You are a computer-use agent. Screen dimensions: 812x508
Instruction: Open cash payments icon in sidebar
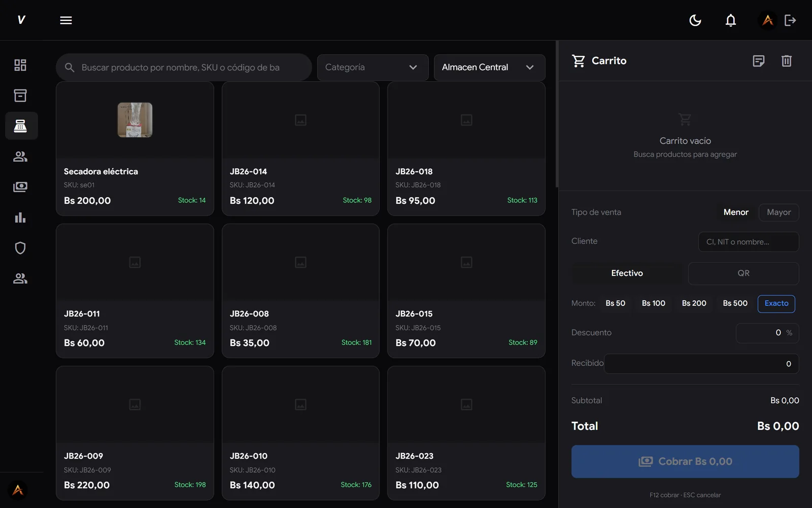[20, 187]
